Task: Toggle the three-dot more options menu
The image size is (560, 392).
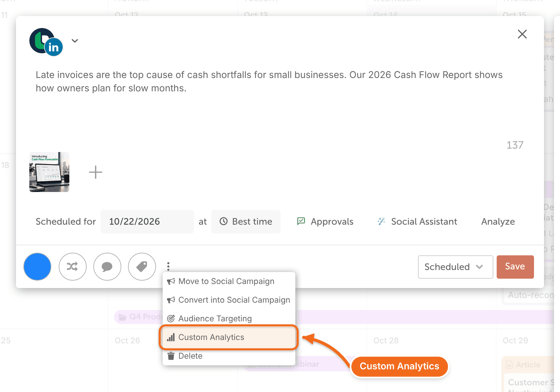Action: click(168, 267)
